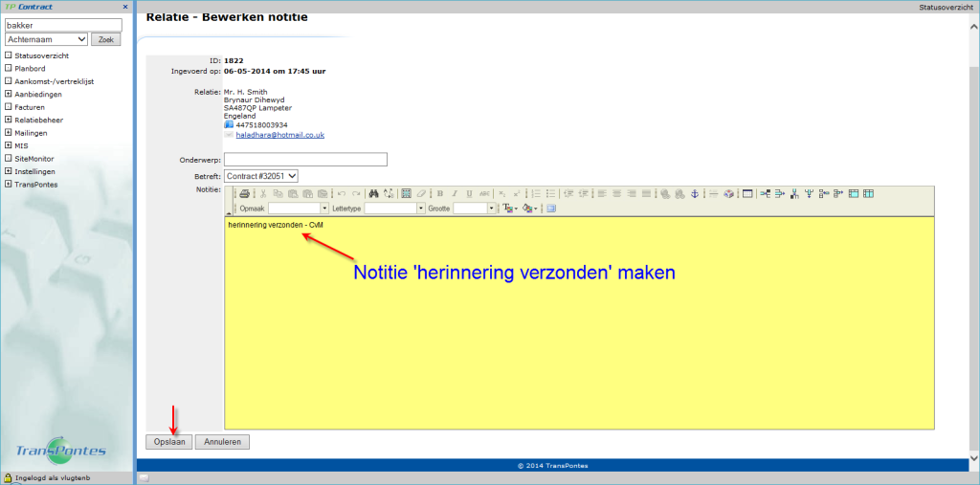Open the Betreft Contract #32051 dropdown
Screen dimensions: 980x485
click(261, 176)
